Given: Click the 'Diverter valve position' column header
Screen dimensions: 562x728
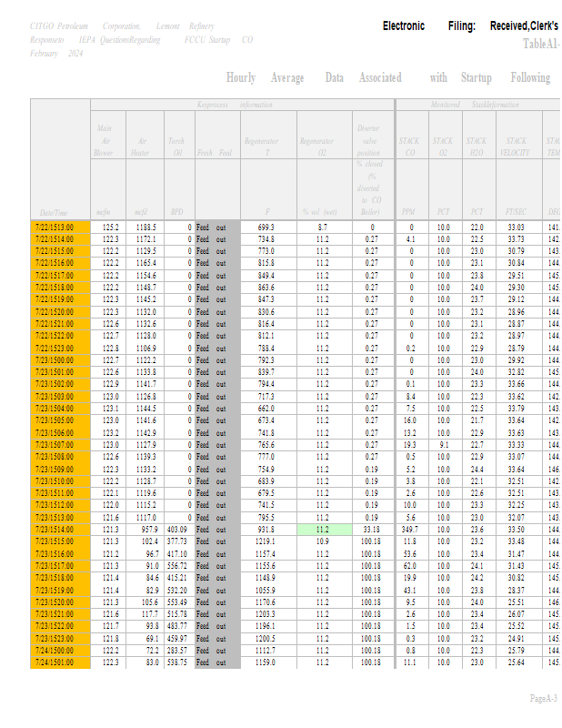Looking at the screenshot, I should (368, 140).
